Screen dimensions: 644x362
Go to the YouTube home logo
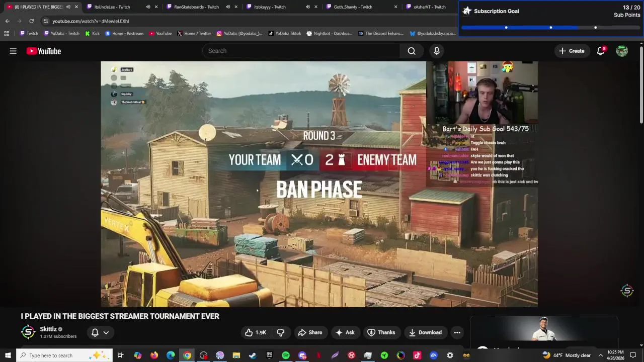click(x=44, y=51)
